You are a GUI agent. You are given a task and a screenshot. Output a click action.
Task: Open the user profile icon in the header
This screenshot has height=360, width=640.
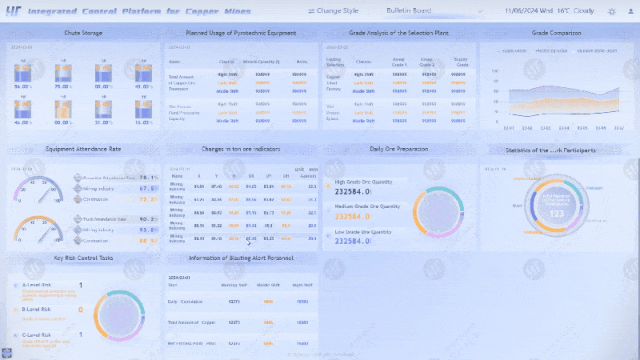pyautogui.click(x=631, y=11)
